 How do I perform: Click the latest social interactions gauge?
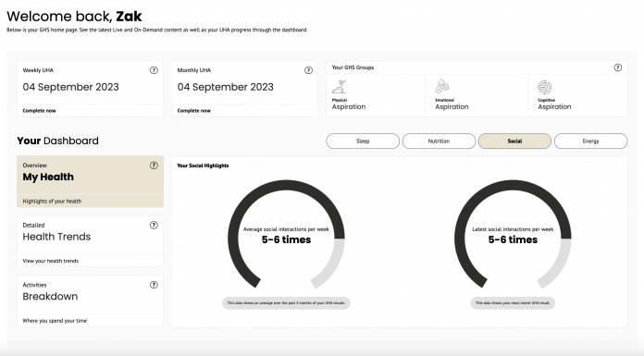pos(513,235)
